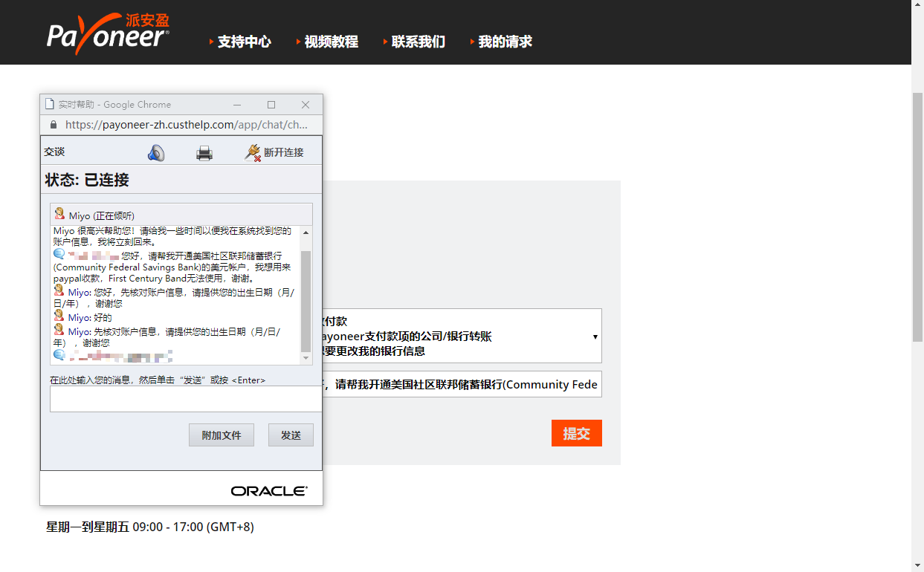
Task: Click the agent avatar beside 'Miyo: 您好，先核对账户信息'
Action: pyautogui.click(x=59, y=290)
